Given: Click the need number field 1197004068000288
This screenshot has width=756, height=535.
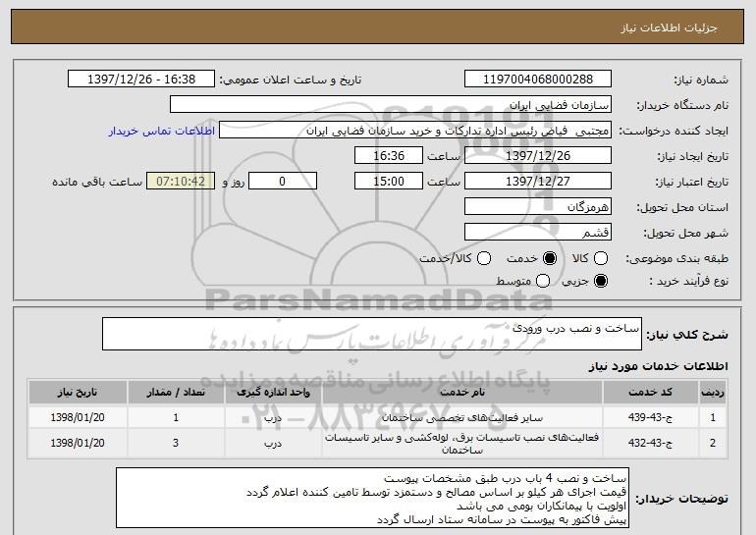Looking at the screenshot, I should tap(538, 80).
